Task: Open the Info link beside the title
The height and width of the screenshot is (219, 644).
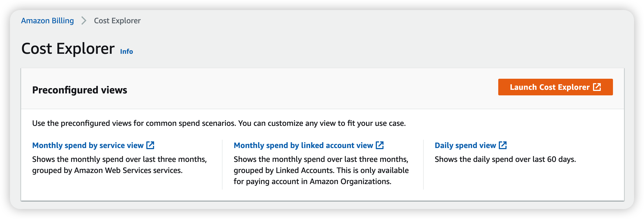Action: pos(126,52)
